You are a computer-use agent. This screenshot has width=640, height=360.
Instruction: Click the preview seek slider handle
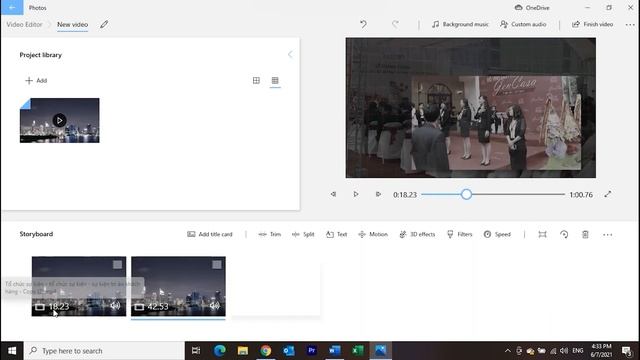coord(467,194)
